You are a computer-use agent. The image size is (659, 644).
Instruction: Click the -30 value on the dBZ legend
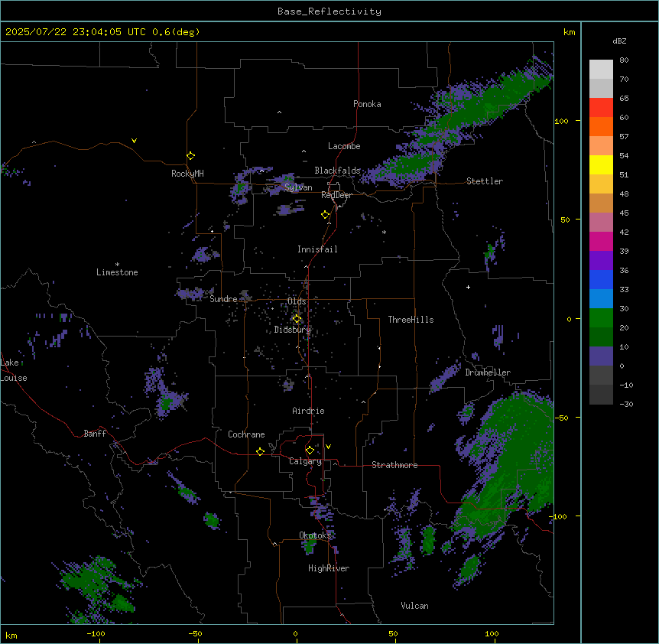(x=626, y=405)
